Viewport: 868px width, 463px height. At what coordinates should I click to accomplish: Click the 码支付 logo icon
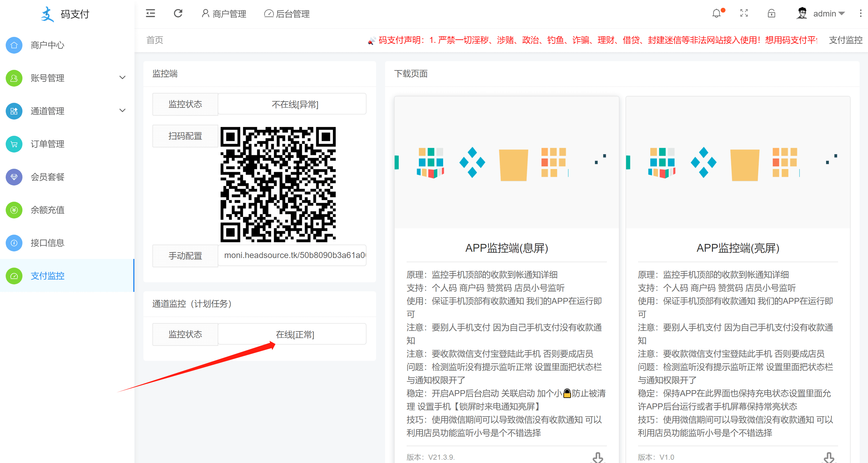(x=47, y=14)
